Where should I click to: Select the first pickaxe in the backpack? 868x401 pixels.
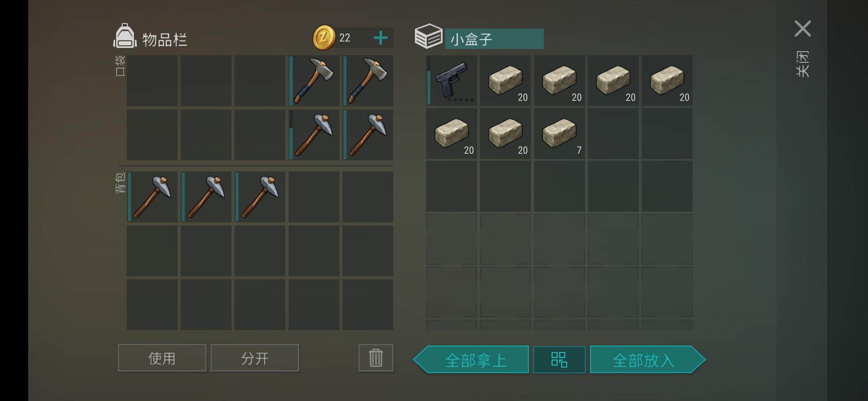tap(152, 197)
